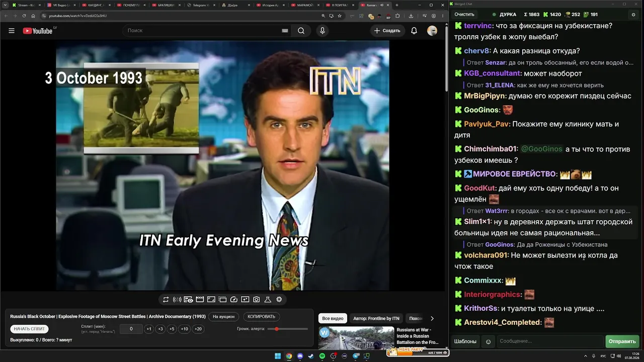Open the YouTube guide hamburger menu
644x362 pixels.
pos(12,31)
